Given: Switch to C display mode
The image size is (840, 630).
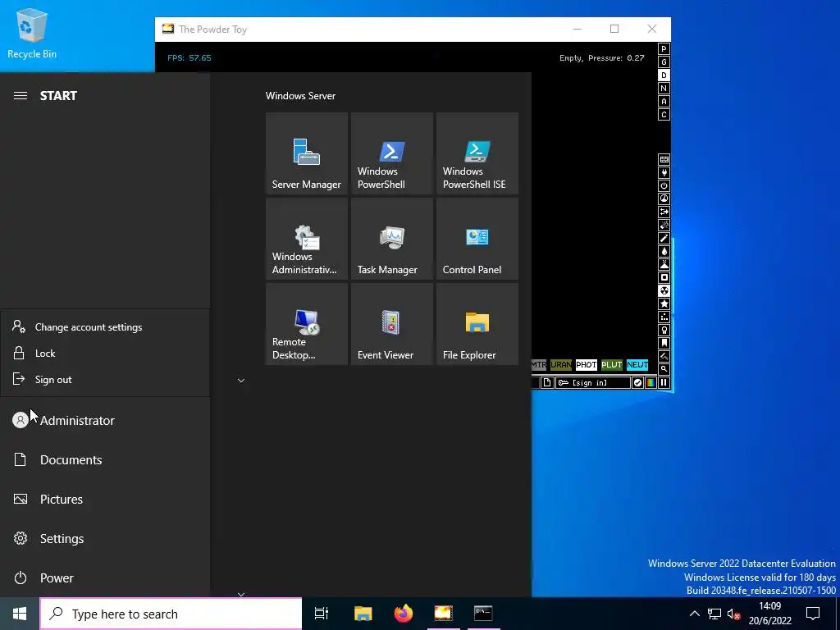Looking at the screenshot, I should pyautogui.click(x=664, y=115).
